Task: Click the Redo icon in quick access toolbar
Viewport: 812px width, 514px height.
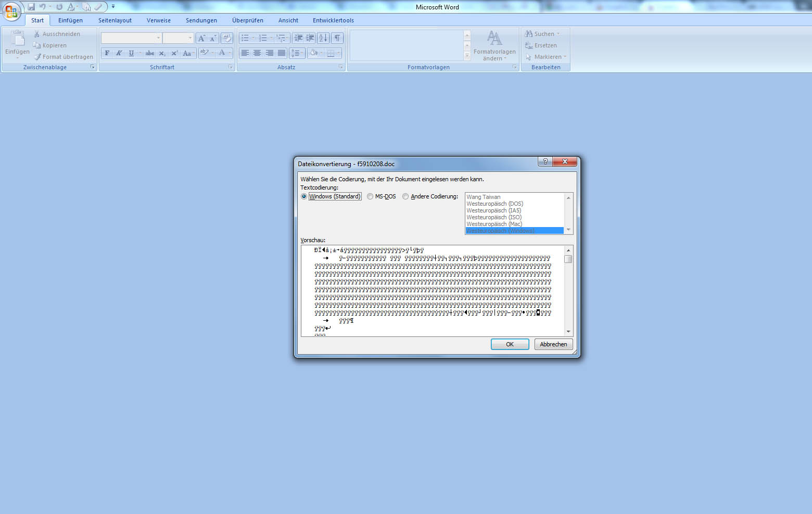Action: [x=59, y=7]
